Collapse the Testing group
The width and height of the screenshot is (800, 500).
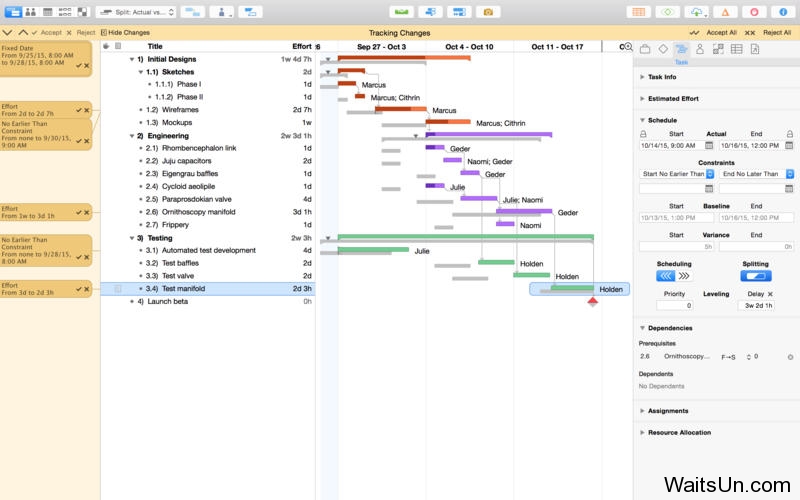tap(132, 238)
